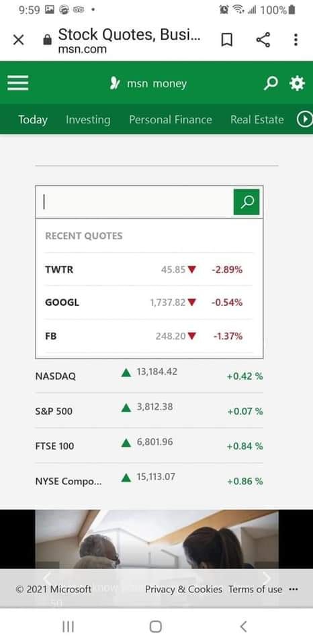Open the hamburger menu in the green header
The width and height of the screenshot is (313, 644).
point(18,83)
